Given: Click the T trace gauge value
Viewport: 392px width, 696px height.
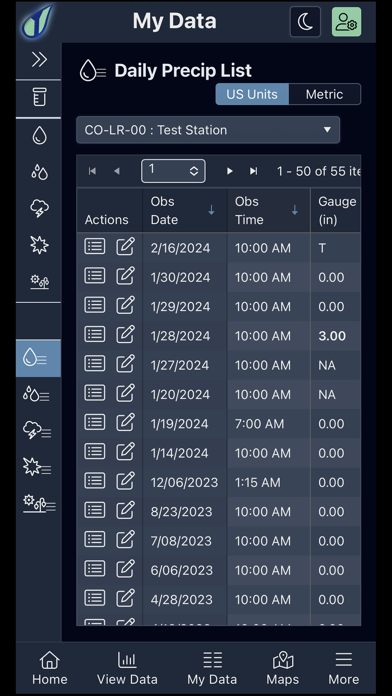Looking at the screenshot, I should (322, 248).
